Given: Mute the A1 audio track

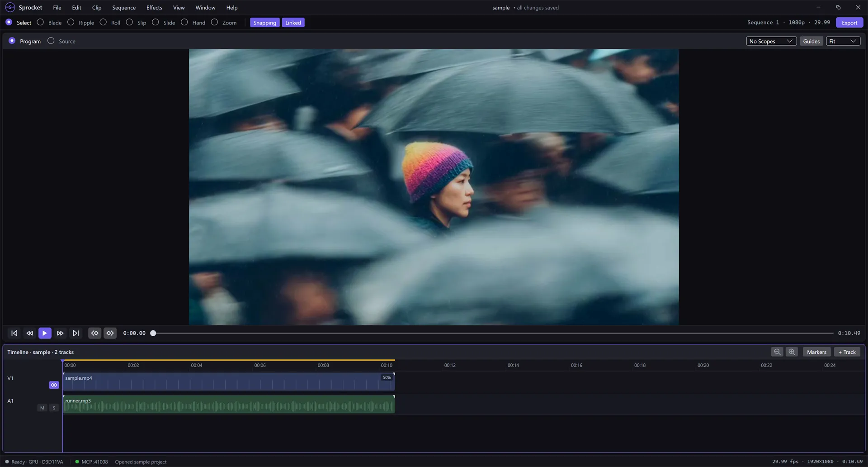Looking at the screenshot, I should tap(42, 408).
